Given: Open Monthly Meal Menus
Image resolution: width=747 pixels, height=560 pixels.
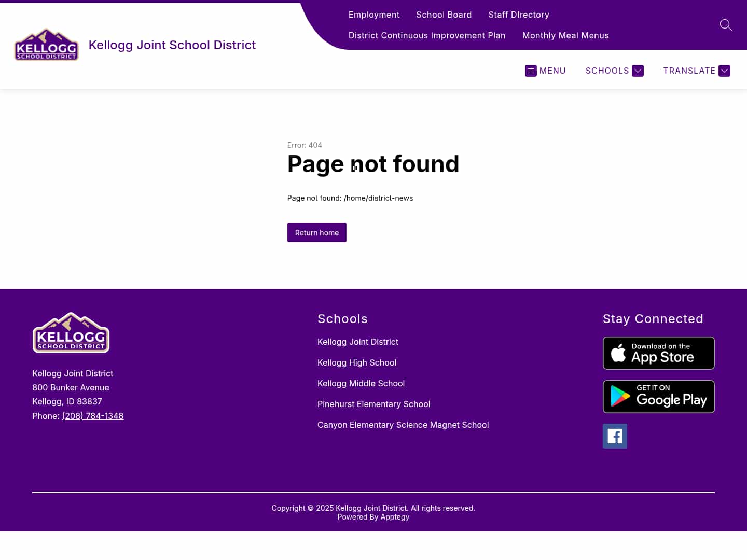Looking at the screenshot, I should [565, 35].
